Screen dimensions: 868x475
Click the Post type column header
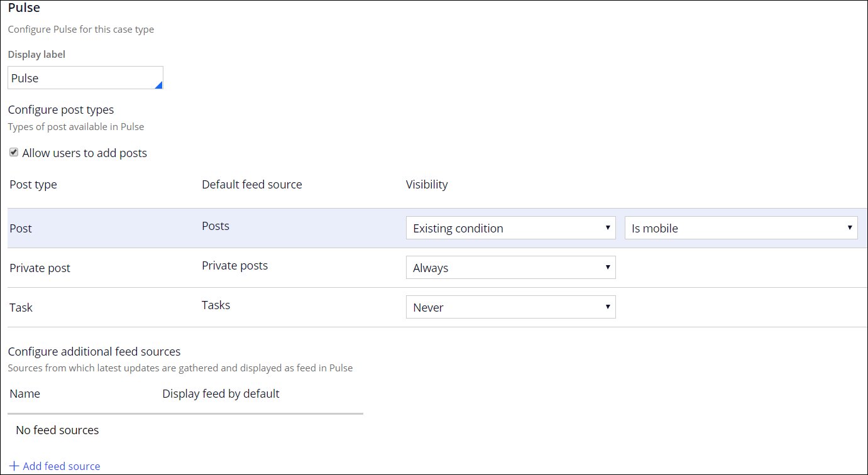33,185
